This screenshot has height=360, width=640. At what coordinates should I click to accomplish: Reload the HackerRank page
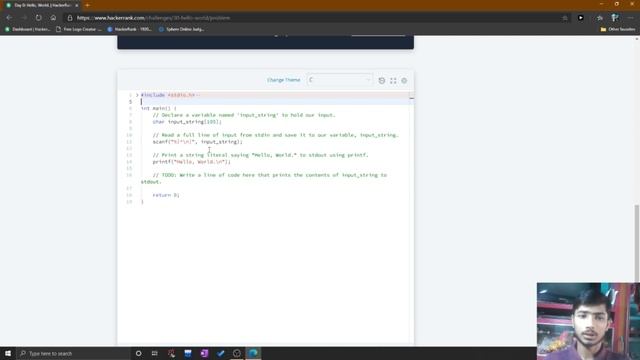pos(38,18)
